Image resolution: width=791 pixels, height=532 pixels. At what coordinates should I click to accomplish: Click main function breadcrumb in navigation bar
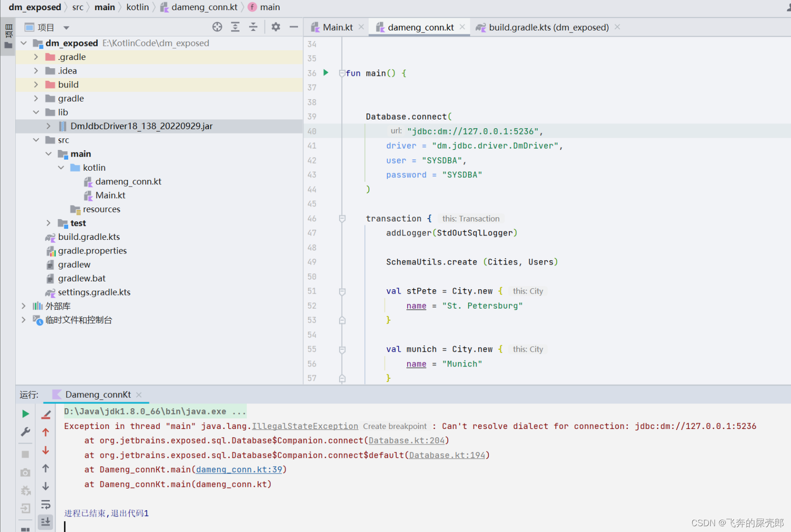pyautogui.click(x=264, y=7)
